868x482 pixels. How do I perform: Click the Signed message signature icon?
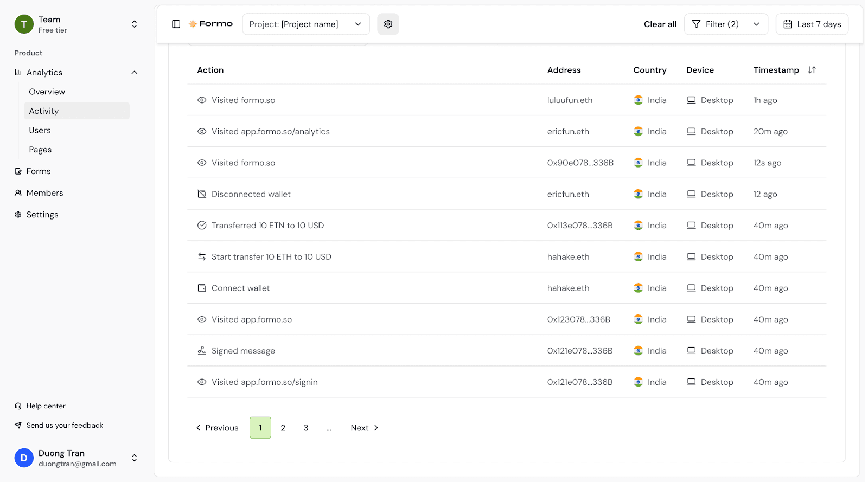click(202, 350)
